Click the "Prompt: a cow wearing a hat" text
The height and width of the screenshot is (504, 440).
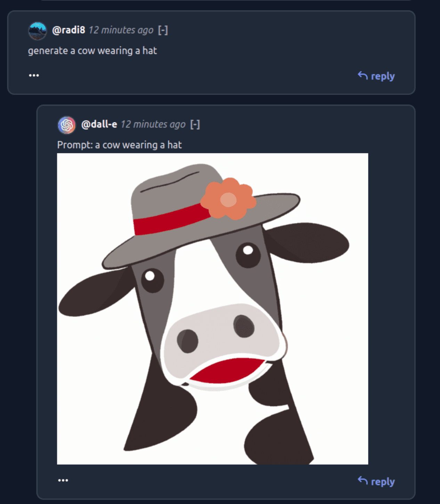tap(119, 145)
